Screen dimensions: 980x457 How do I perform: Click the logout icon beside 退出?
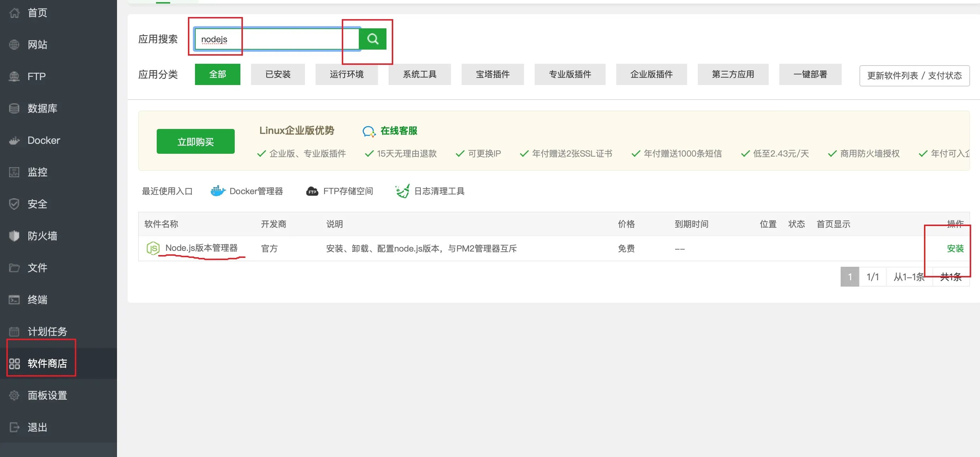pyautogui.click(x=14, y=427)
